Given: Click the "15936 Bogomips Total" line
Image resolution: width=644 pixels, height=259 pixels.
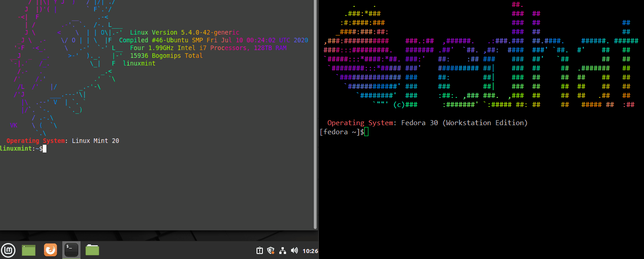Looking at the screenshot, I should [x=166, y=56].
